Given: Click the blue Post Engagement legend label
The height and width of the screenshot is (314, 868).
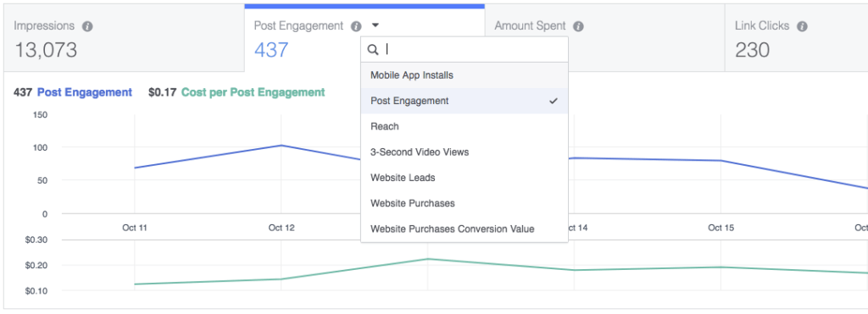Looking at the screenshot, I should pyautogui.click(x=85, y=92).
